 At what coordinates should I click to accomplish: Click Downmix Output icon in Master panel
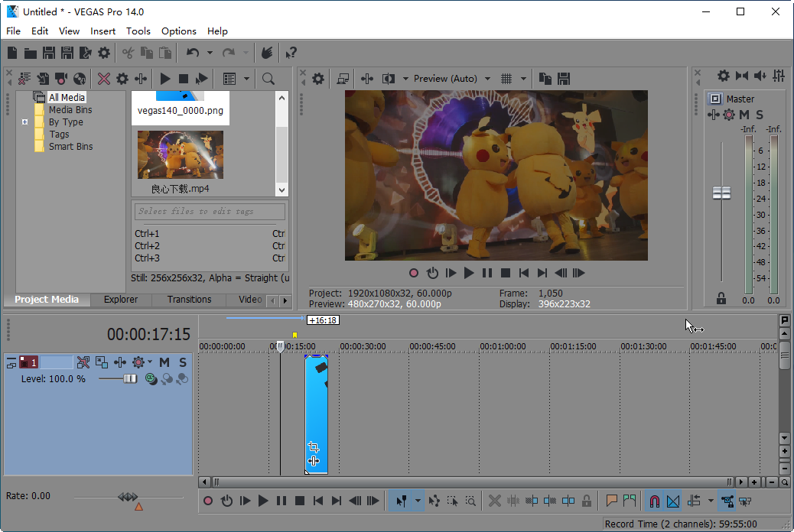(x=742, y=76)
